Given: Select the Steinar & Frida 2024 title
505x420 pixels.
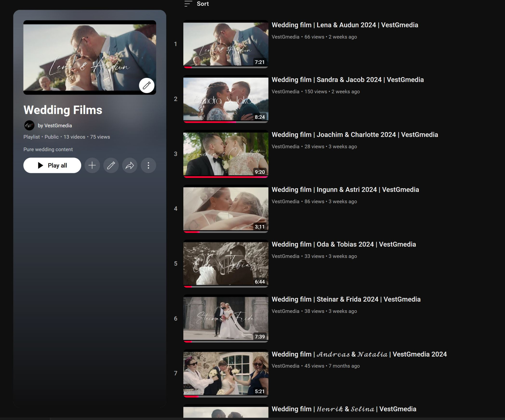Looking at the screenshot, I should tap(346, 299).
